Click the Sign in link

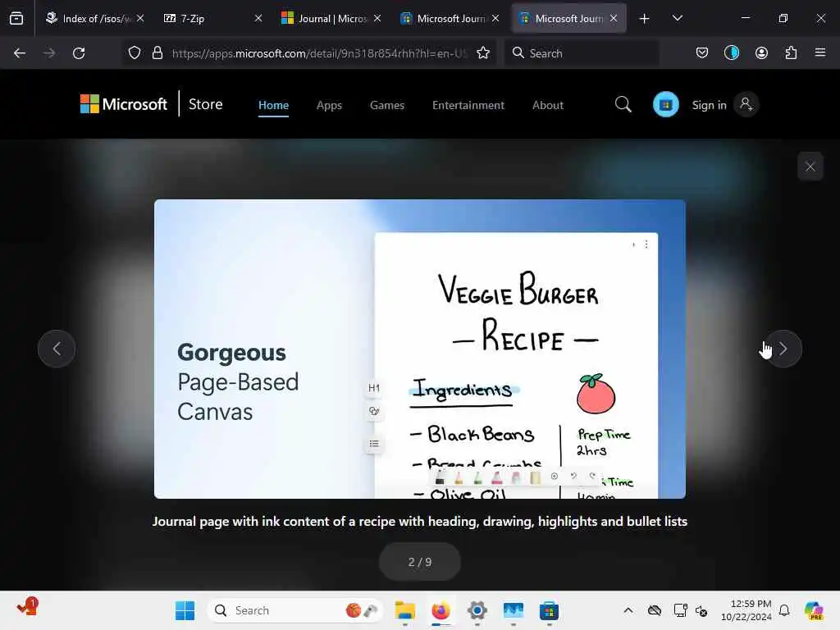point(709,105)
